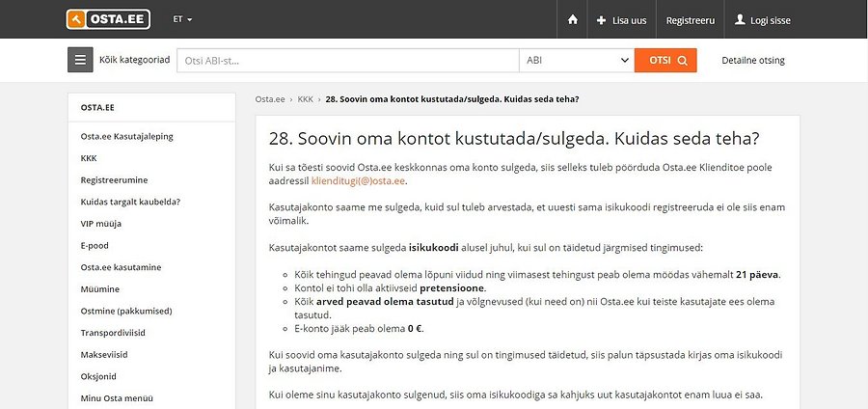Click the OSTA.EE sidebar heading
Screen dimensions: 868x409
(97, 107)
